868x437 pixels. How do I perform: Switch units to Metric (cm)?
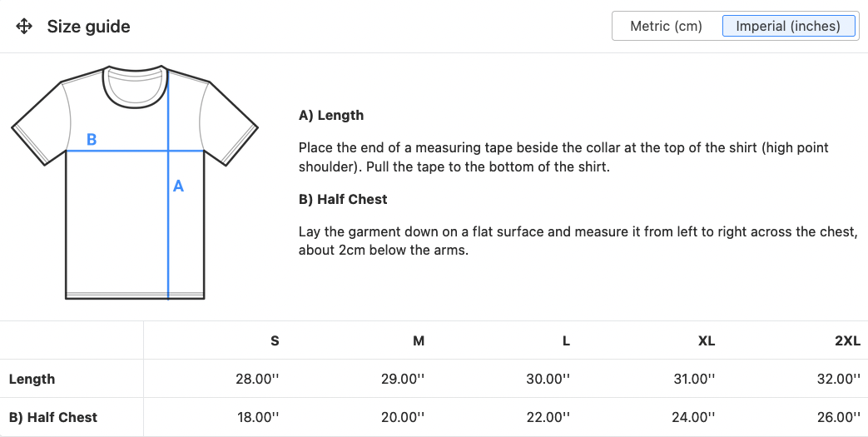pos(666,26)
